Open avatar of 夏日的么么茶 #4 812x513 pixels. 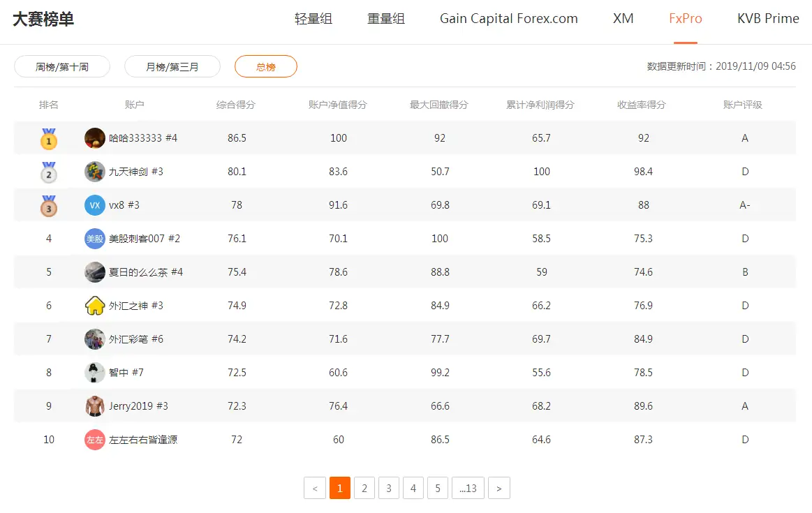[x=95, y=272]
